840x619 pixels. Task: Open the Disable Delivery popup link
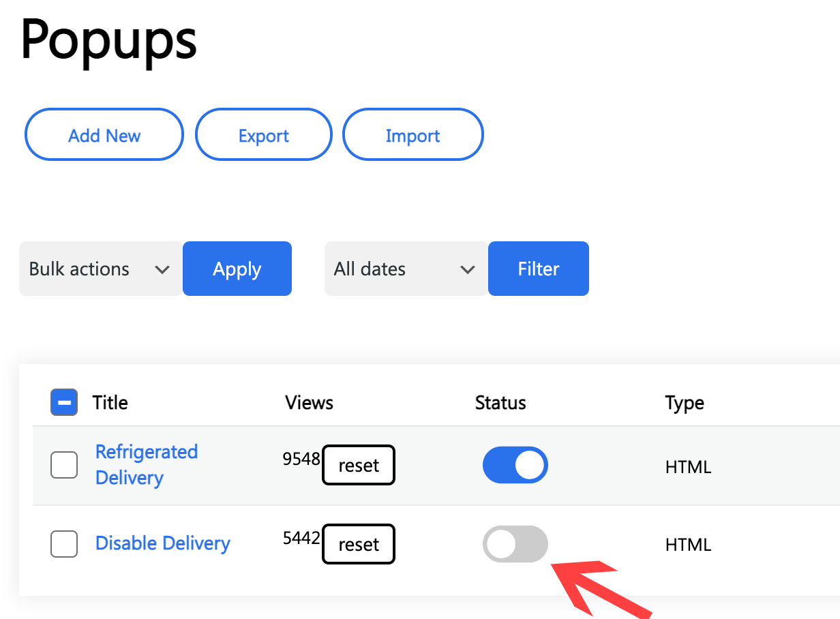click(x=162, y=543)
